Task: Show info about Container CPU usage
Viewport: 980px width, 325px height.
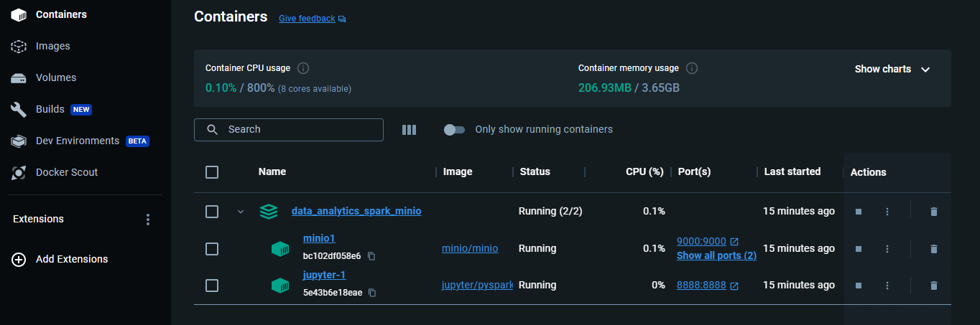Action: click(x=303, y=68)
